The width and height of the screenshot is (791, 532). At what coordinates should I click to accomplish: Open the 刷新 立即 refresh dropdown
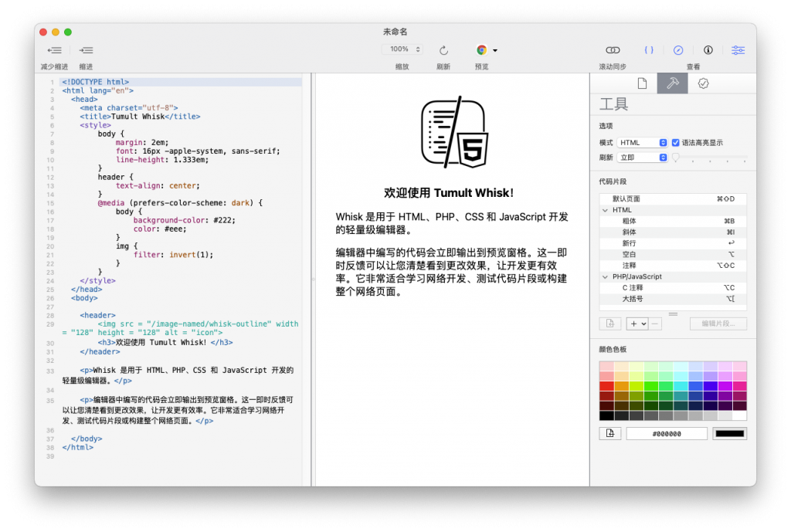tap(642, 158)
